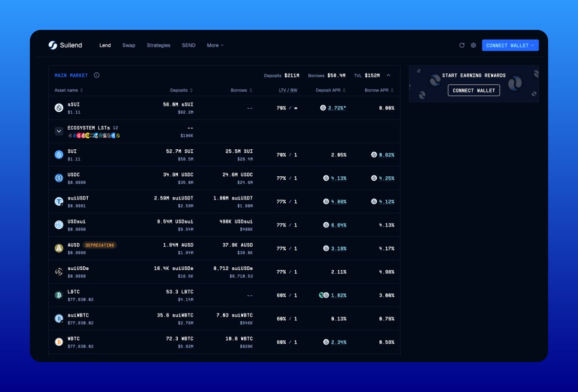Viewport: 578px width, 392px height.
Task: Sort by Borrows column
Action: click(241, 90)
